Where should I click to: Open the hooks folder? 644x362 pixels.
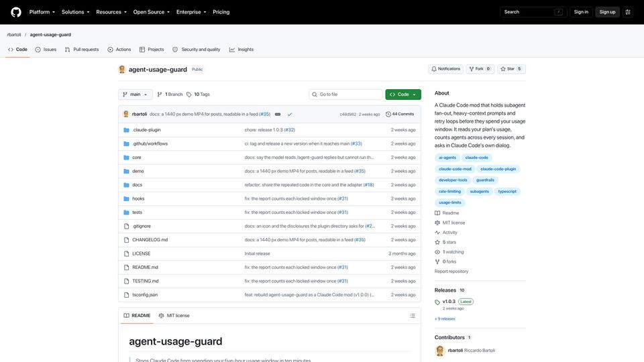138,198
